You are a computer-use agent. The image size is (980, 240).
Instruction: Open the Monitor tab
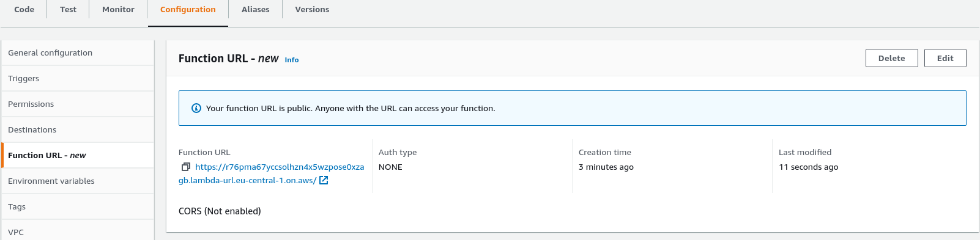(x=118, y=9)
